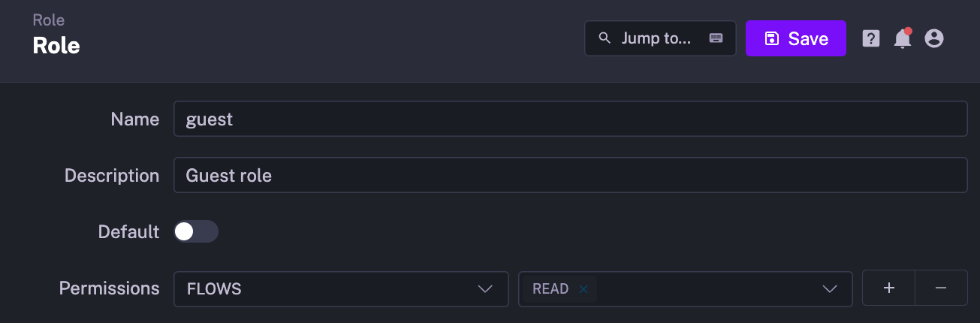980x323 pixels.
Task: Focus the Description field with Guest role
Action: [569, 176]
